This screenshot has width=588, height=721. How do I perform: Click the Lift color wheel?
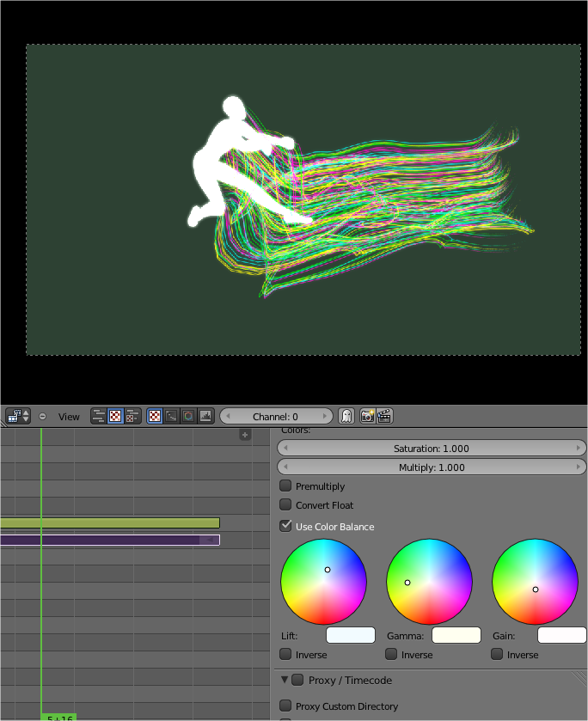[323, 582]
